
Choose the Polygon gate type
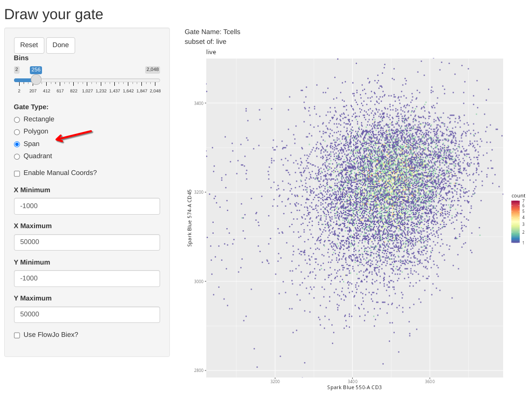[17, 132]
